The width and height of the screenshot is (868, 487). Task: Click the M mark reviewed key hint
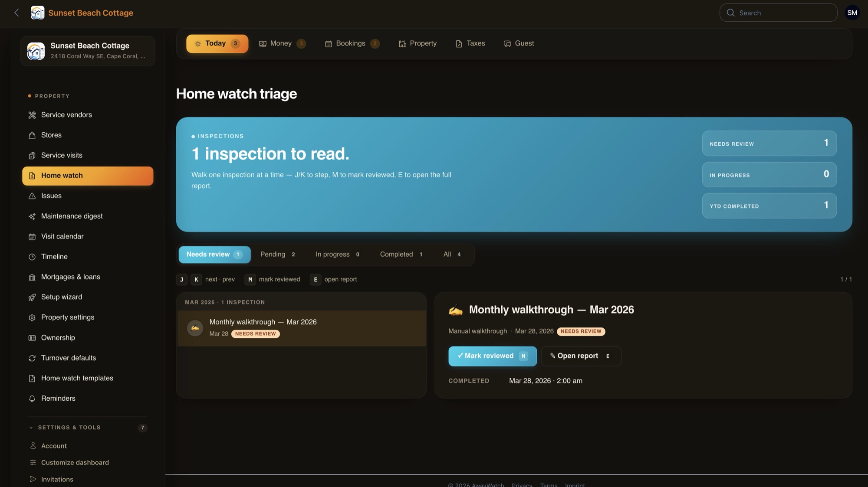tap(250, 280)
